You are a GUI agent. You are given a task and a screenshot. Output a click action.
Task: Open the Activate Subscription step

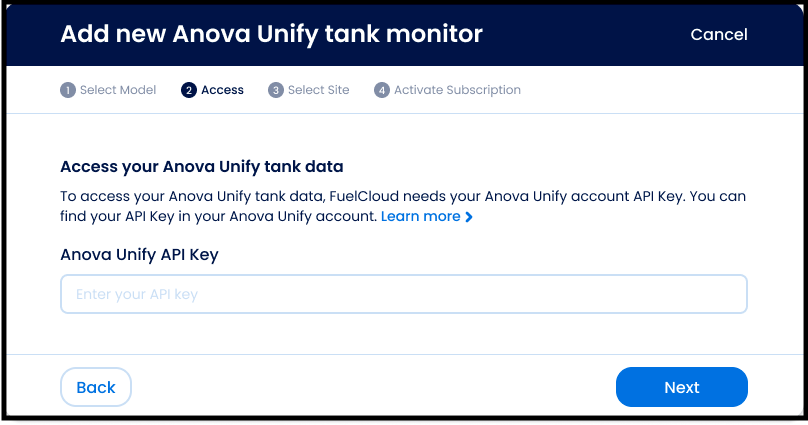point(457,90)
